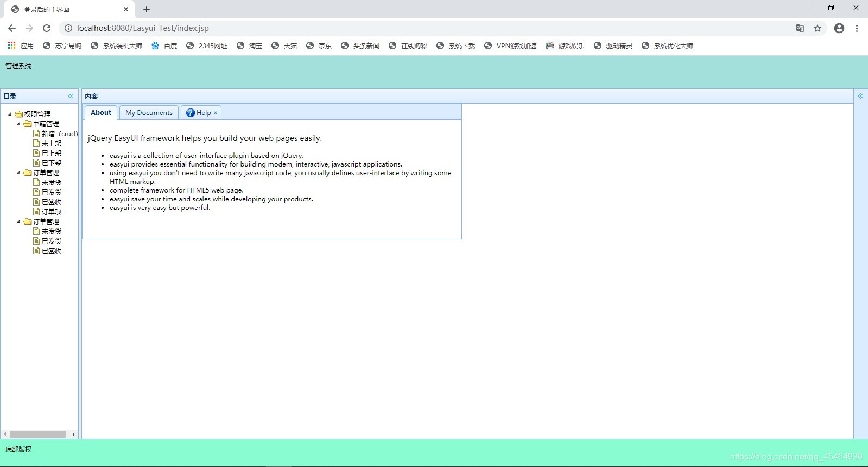
Task: Open the 头条新闻 bookmark
Action: (x=360, y=46)
